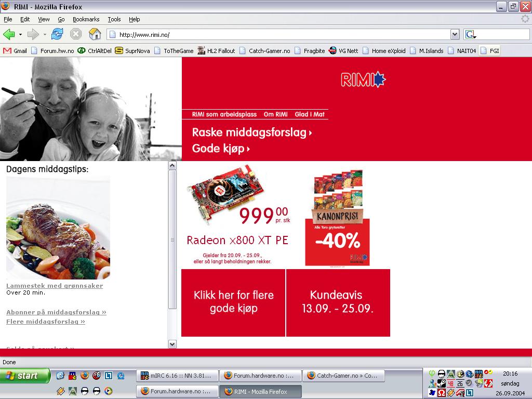Switch to the RIMI - Mozilla Firefox taskbar button

(x=260, y=391)
